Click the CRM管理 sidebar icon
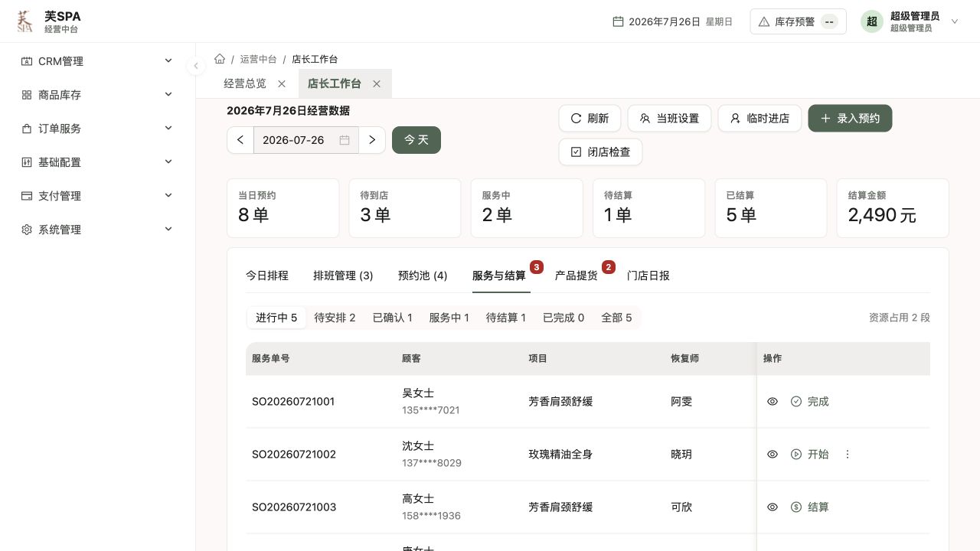The image size is (980, 551). [x=27, y=61]
